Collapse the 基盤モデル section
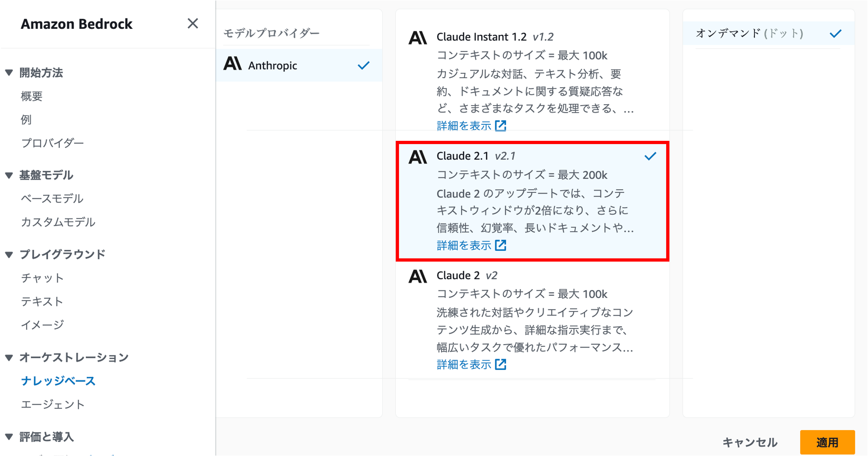The width and height of the screenshot is (868, 456). pyautogui.click(x=9, y=175)
